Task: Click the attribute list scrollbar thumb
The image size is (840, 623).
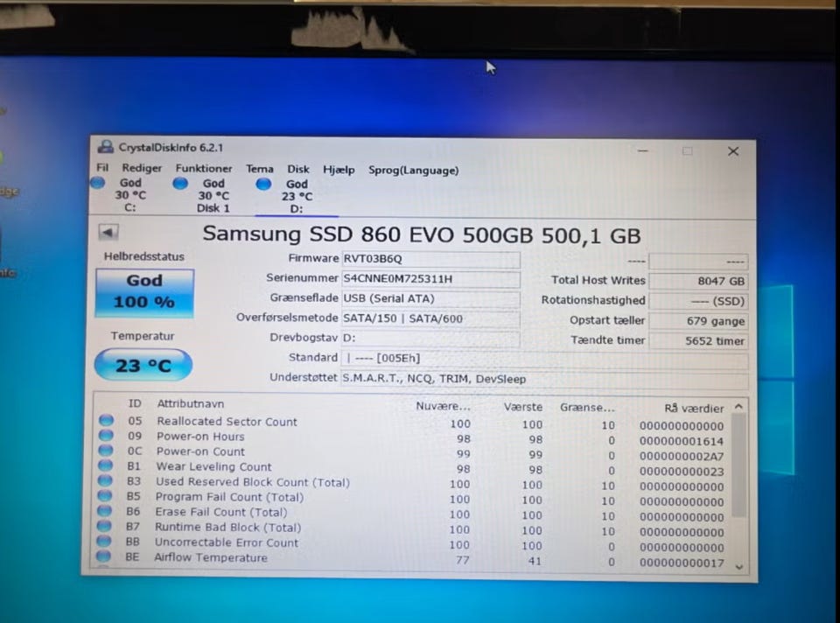Action: (738, 466)
